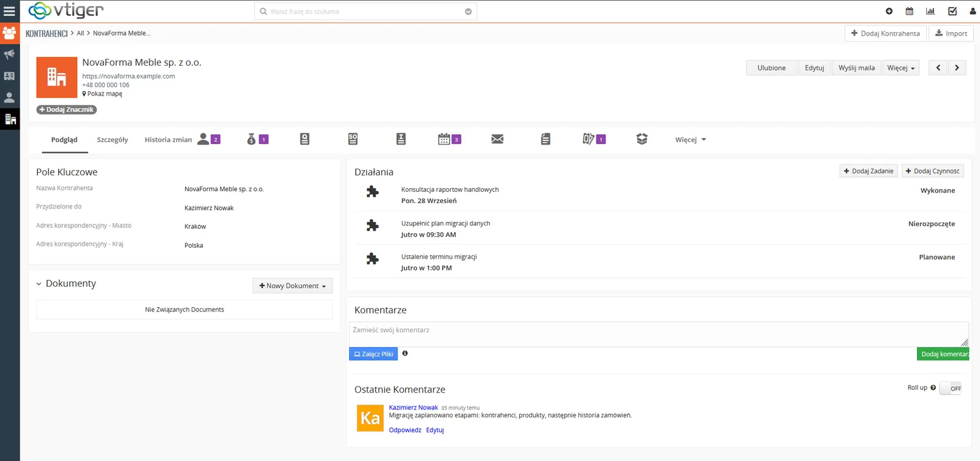Expand the Więcej tabs dropdown
980x461 pixels.
[x=690, y=140]
